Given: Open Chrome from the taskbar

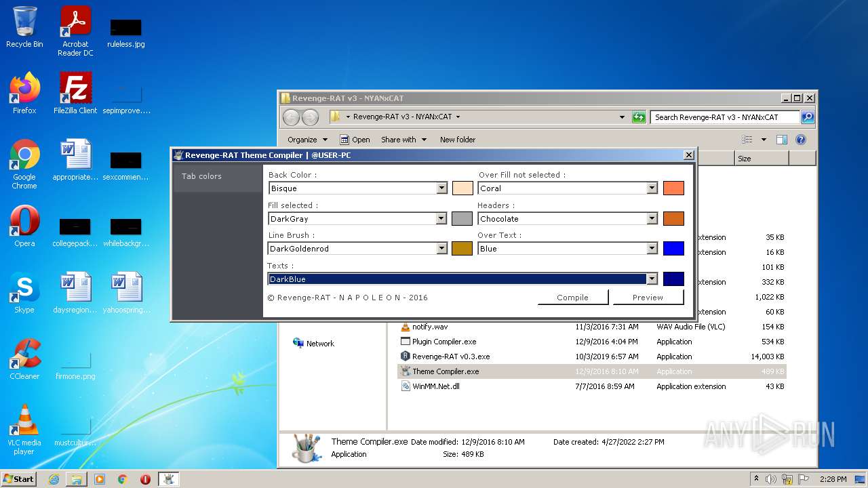Looking at the screenshot, I should click(x=123, y=479).
